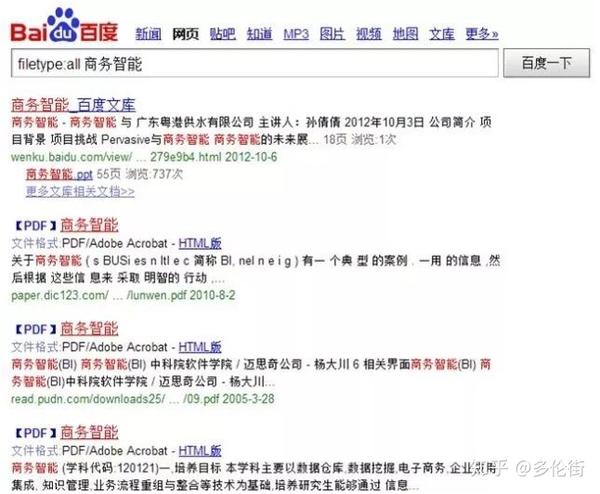Open the first PDF 商务智能 result from dic123
This screenshot has width=600, height=494.
(x=89, y=225)
